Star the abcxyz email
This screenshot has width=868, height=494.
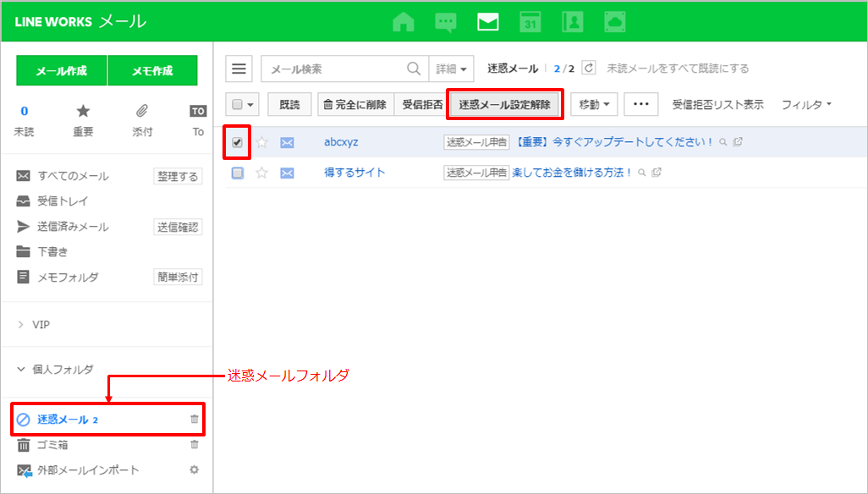click(261, 142)
